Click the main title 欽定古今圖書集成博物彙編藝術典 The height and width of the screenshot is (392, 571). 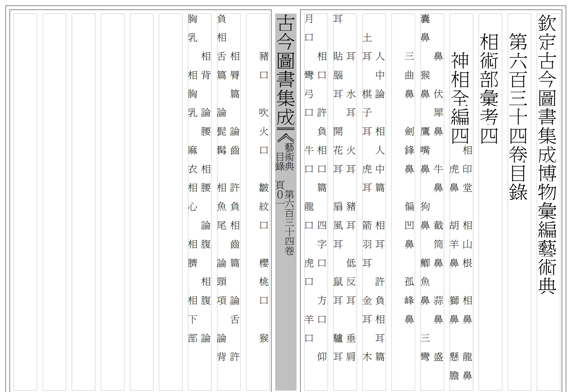547,154
